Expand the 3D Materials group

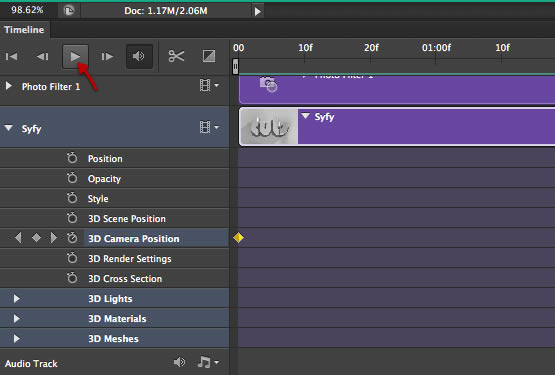[x=16, y=318]
